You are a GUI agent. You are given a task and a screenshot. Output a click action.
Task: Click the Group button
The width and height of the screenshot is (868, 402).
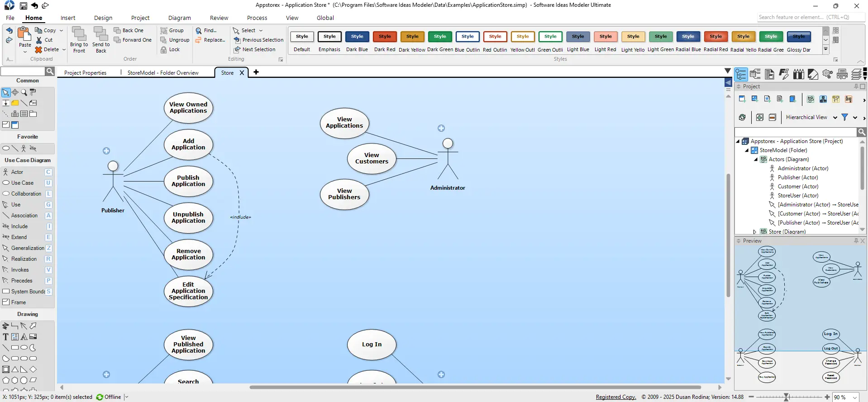click(172, 30)
